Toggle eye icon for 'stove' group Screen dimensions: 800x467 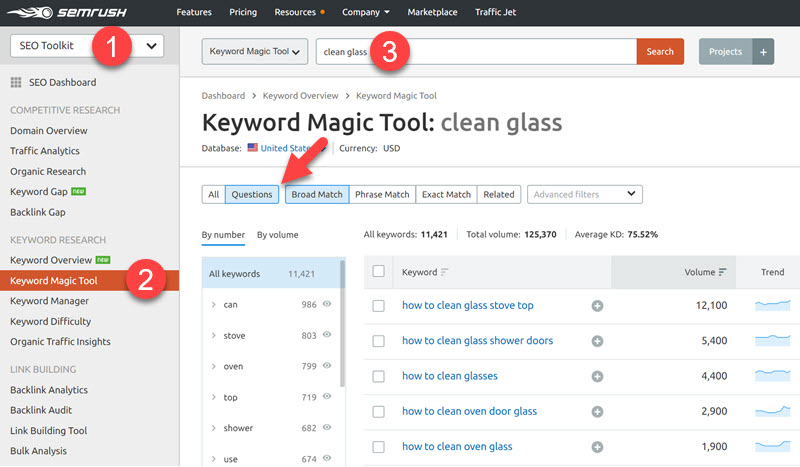[x=326, y=336]
